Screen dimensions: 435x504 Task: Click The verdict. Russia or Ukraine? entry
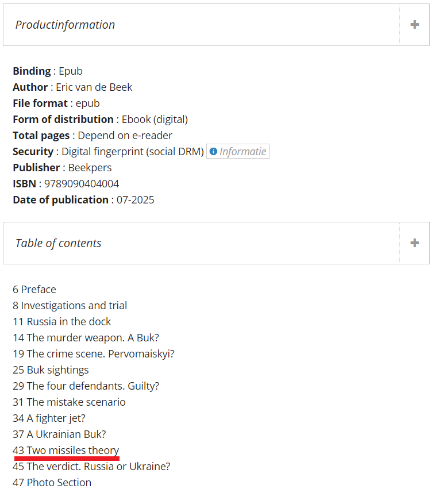[x=91, y=467]
